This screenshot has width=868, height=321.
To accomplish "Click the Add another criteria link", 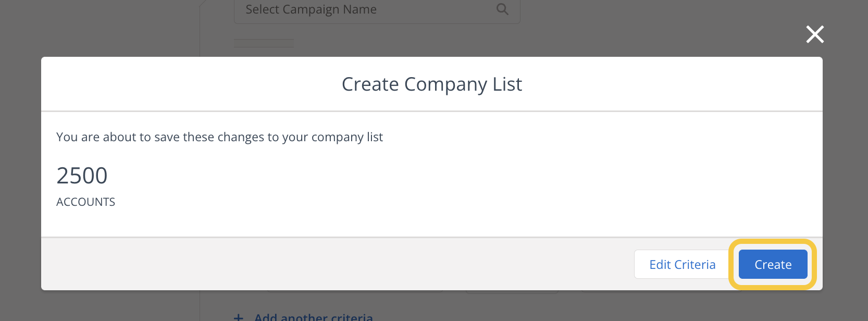I will pyautogui.click(x=313, y=316).
